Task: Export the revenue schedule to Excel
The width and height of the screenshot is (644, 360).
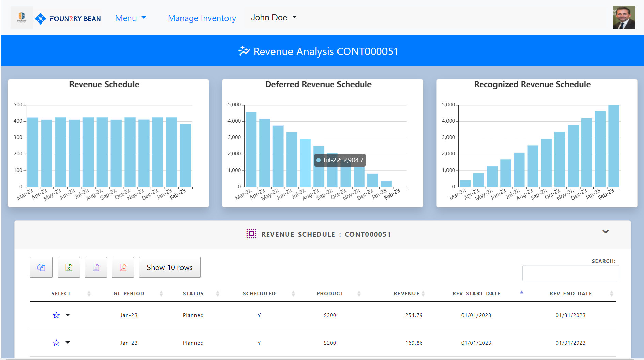Action: (68, 267)
